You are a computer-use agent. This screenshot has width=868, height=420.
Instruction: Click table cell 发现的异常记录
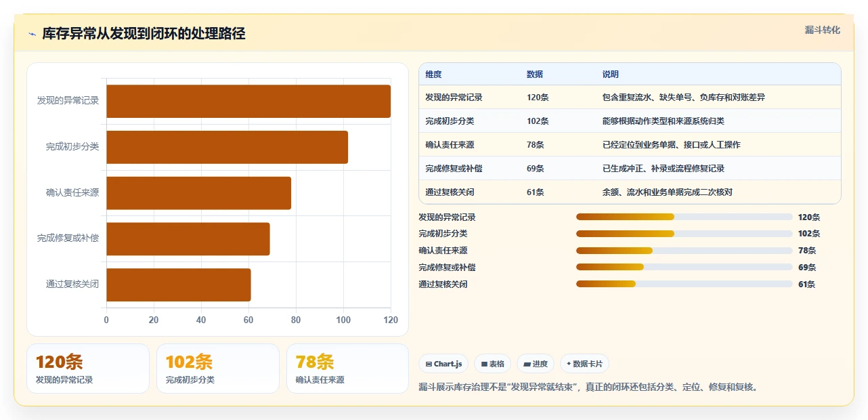pos(454,98)
